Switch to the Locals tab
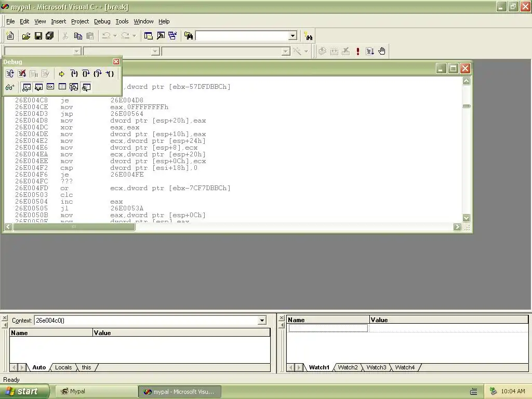 tap(63, 367)
